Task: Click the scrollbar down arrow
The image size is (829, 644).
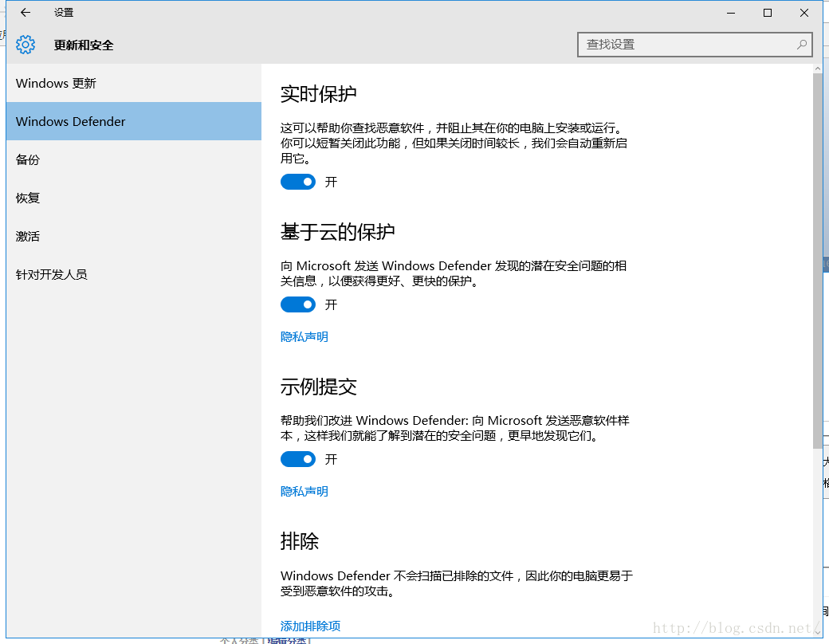Action: pyautogui.click(x=818, y=632)
